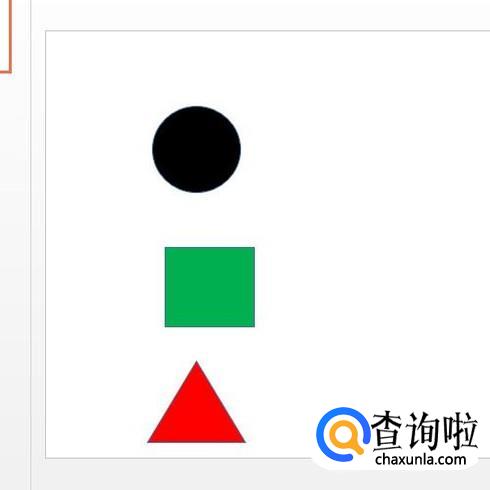The height and width of the screenshot is (490, 490).
Task: Click the 查询啦 watermark text
Action: pos(424,430)
